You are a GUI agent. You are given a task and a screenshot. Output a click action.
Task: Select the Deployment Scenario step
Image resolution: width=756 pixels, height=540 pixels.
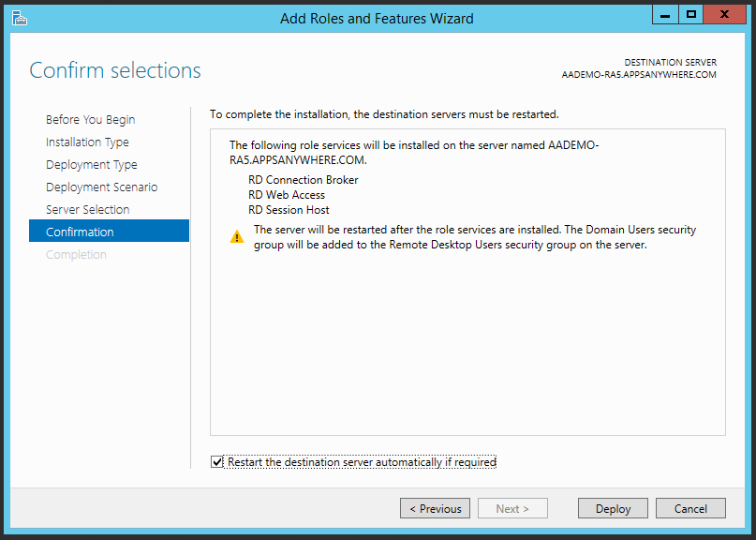(101, 187)
